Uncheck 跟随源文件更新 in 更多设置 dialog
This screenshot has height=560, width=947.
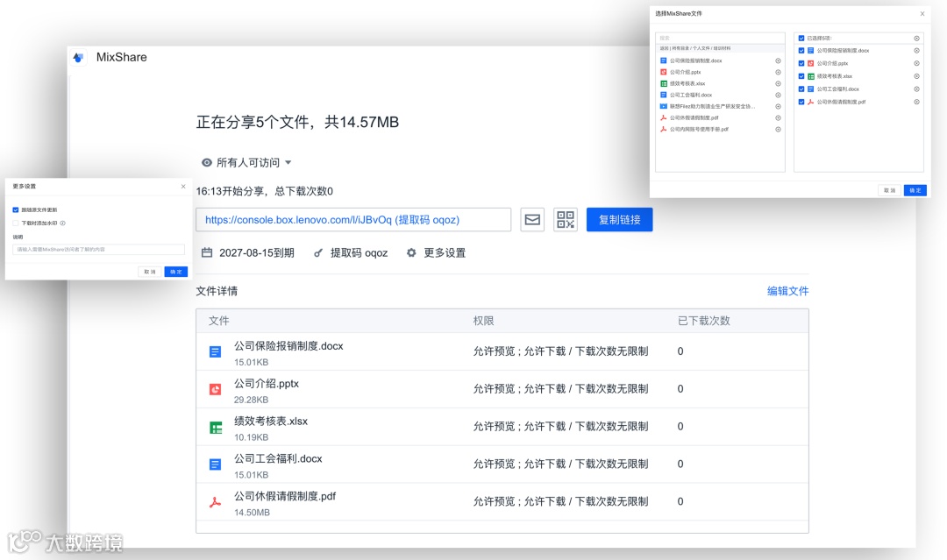pyautogui.click(x=16, y=210)
